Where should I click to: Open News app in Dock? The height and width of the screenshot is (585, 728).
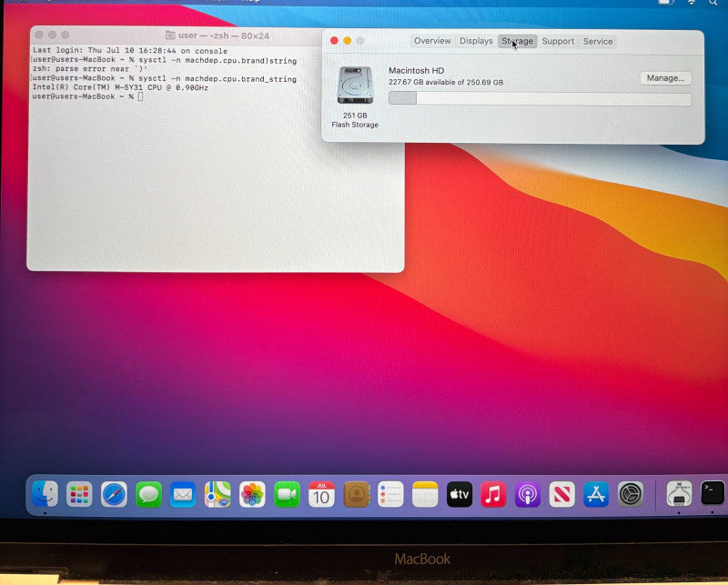coord(561,494)
